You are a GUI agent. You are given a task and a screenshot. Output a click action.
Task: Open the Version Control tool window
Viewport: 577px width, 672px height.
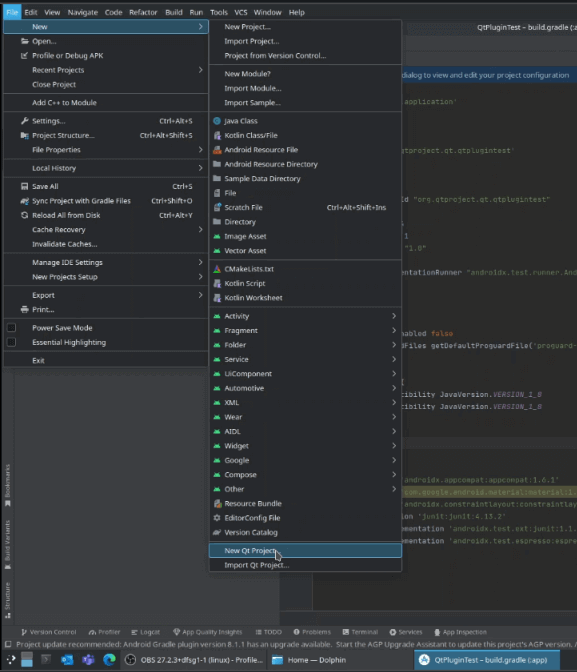[x=48, y=632]
